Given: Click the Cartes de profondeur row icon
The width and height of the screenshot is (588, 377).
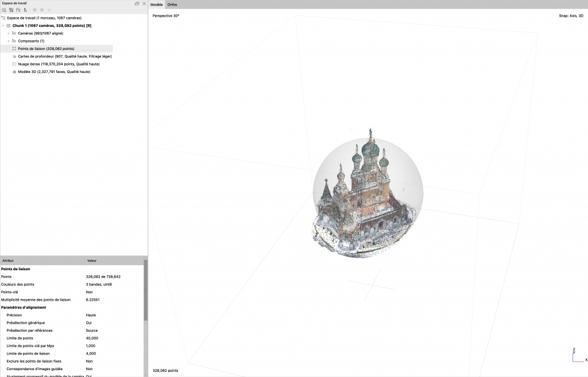Looking at the screenshot, I should [14, 56].
